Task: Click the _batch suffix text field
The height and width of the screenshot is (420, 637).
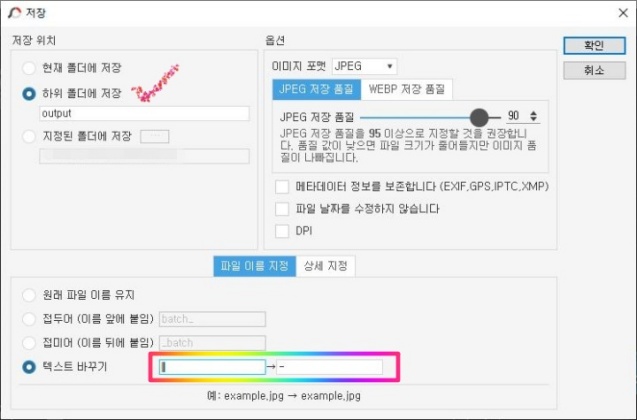Action: (212, 343)
